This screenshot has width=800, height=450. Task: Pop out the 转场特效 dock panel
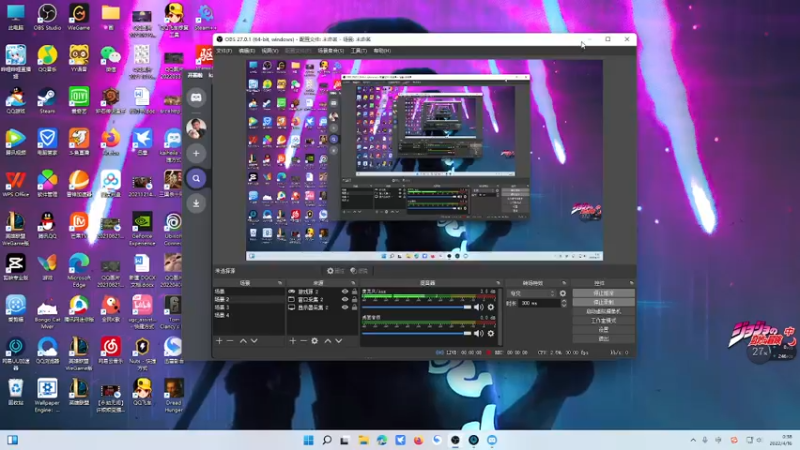[x=564, y=283]
